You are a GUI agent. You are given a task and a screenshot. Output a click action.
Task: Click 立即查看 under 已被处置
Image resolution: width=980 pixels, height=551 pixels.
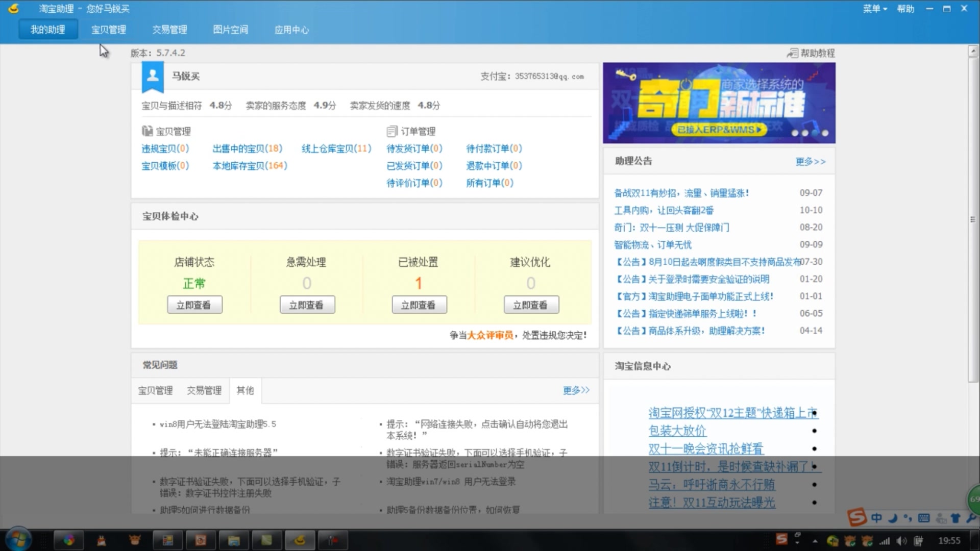tap(419, 305)
